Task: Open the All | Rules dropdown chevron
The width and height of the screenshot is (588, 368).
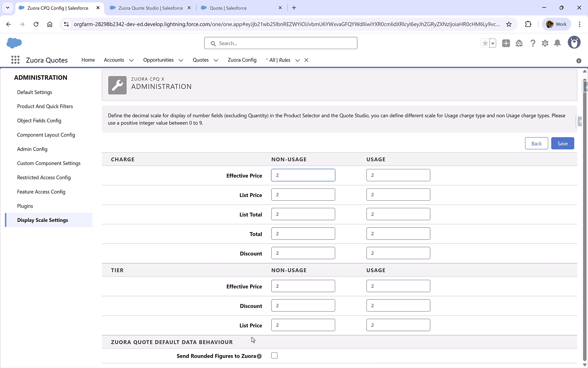Action: 298,60
